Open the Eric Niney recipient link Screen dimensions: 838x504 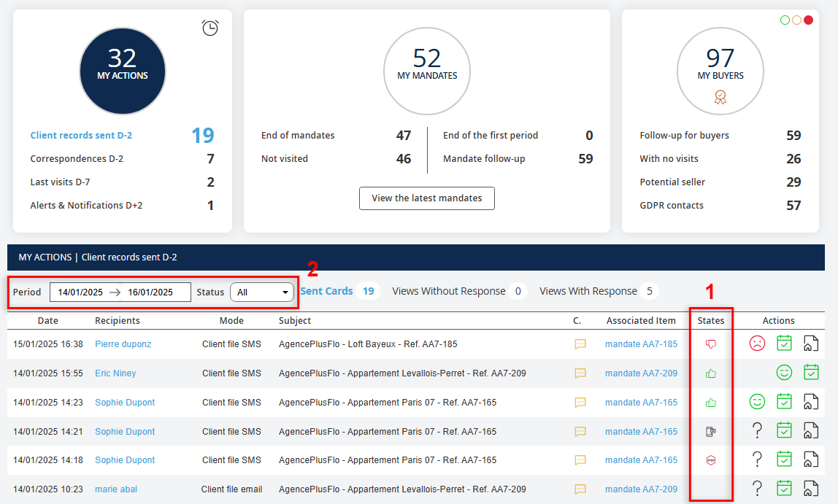(x=115, y=373)
